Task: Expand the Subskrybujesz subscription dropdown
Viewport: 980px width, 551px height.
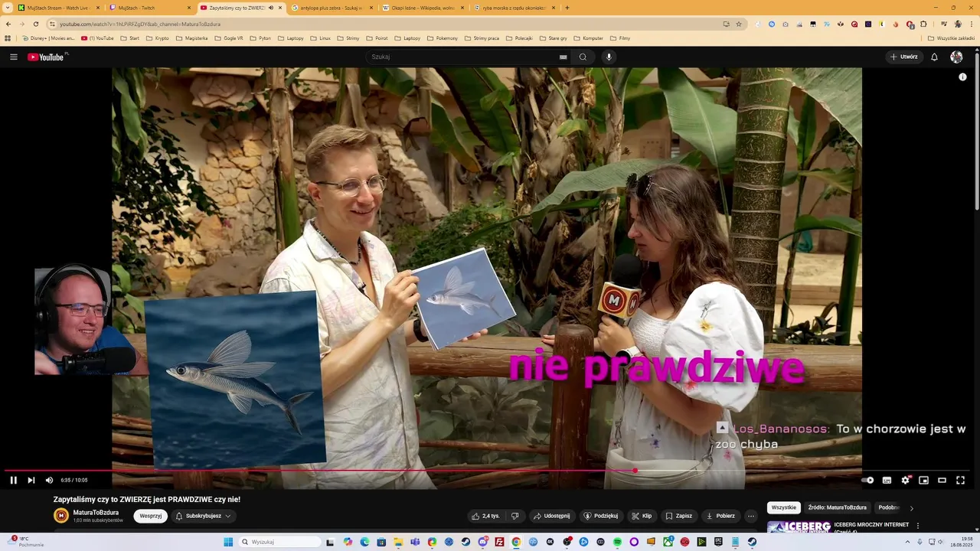Action: click(204, 516)
